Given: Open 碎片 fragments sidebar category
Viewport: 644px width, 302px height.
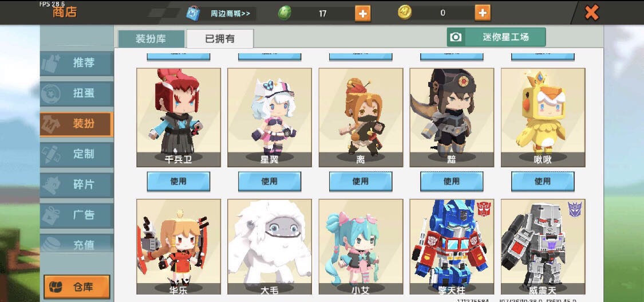Looking at the screenshot, I should 76,185.
